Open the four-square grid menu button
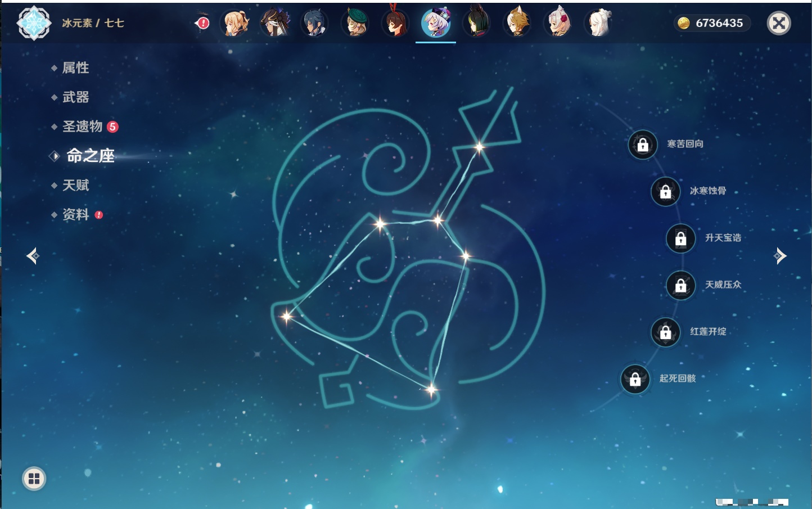The width and height of the screenshot is (812, 509). (34, 479)
